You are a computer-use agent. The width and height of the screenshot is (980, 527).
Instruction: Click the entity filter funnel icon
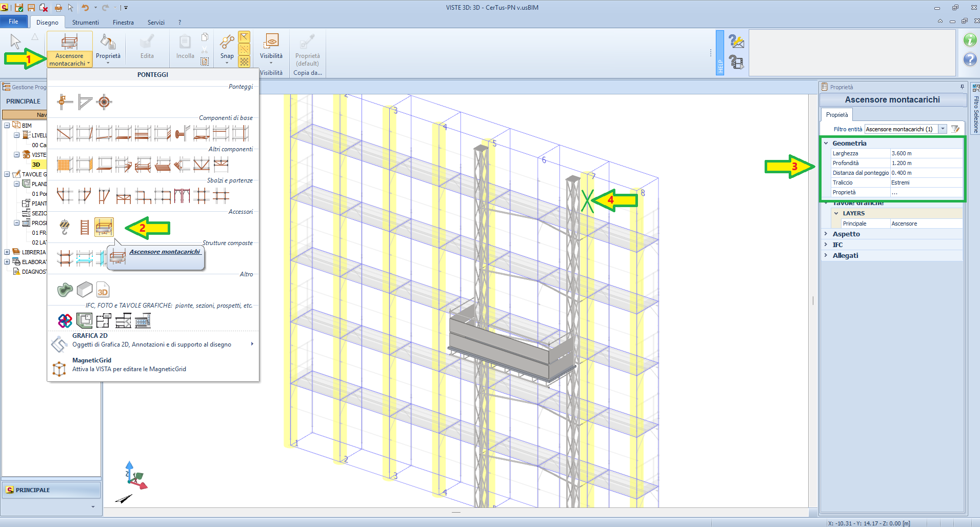pos(955,129)
